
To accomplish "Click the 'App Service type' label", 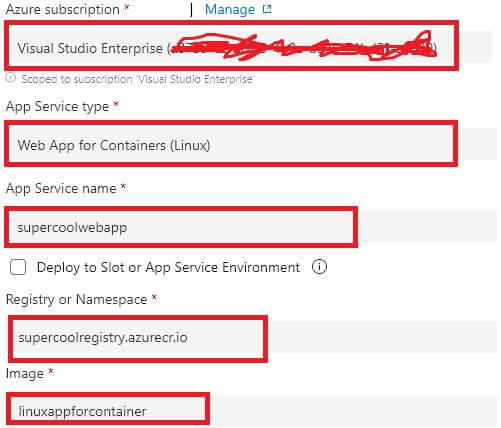I will click(57, 107).
